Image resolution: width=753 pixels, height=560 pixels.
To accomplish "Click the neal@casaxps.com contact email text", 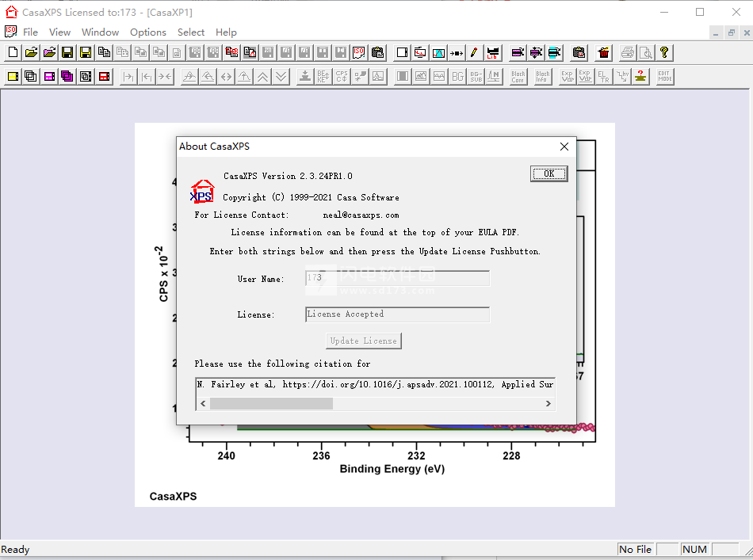I will click(x=361, y=215).
